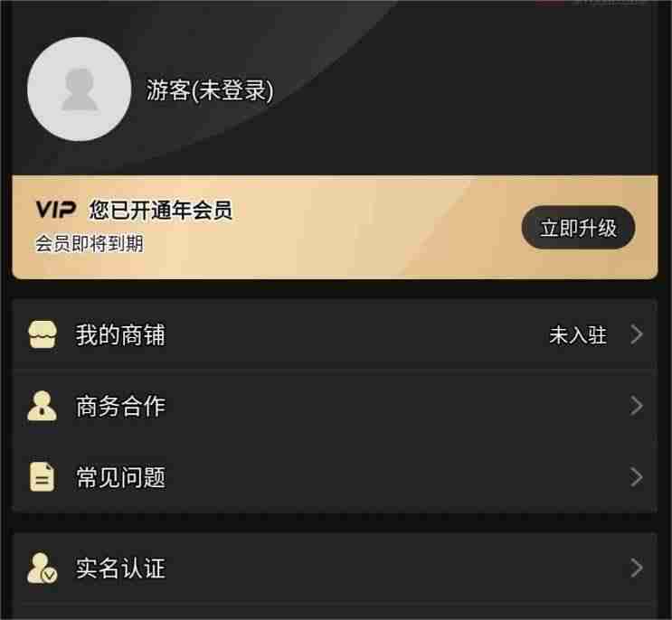Tap the gray guest avatar picture
The width and height of the screenshot is (672, 620).
[x=80, y=89]
